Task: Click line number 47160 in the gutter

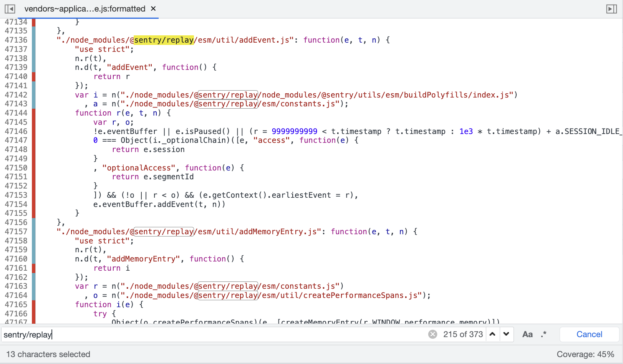Action: tap(17, 259)
